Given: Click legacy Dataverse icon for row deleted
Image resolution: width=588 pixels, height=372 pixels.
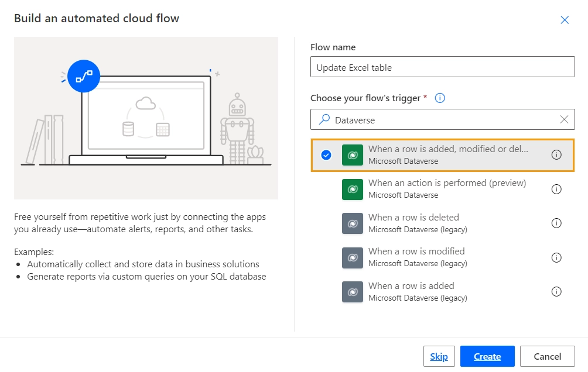Looking at the screenshot, I should pos(353,223).
